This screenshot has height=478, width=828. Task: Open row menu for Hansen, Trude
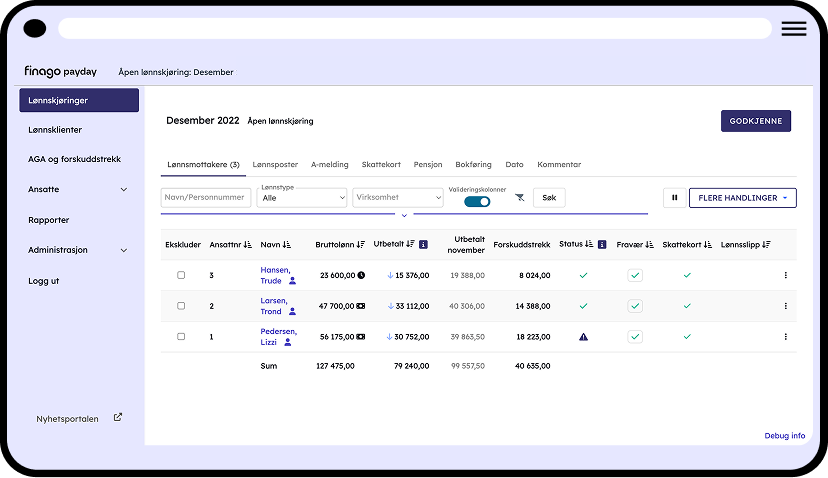[785, 275]
